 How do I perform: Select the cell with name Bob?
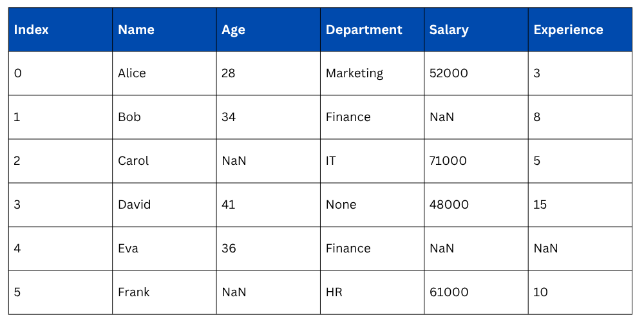129,117
